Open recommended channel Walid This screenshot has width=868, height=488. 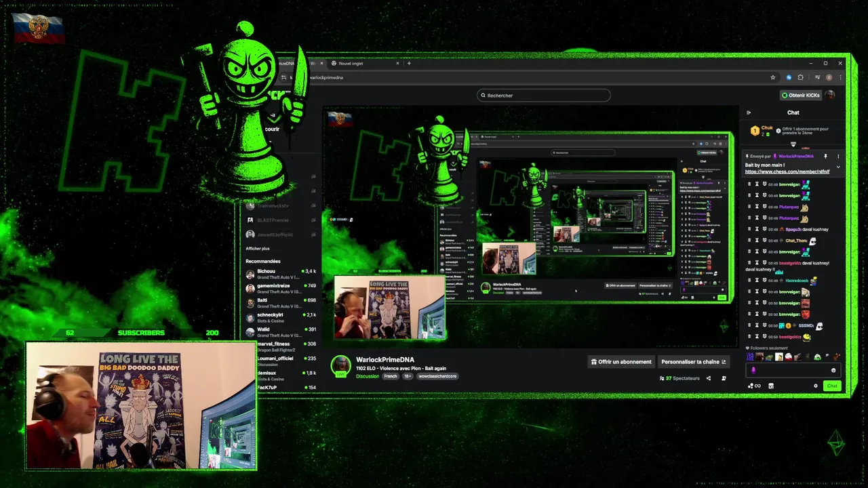click(281, 332)
